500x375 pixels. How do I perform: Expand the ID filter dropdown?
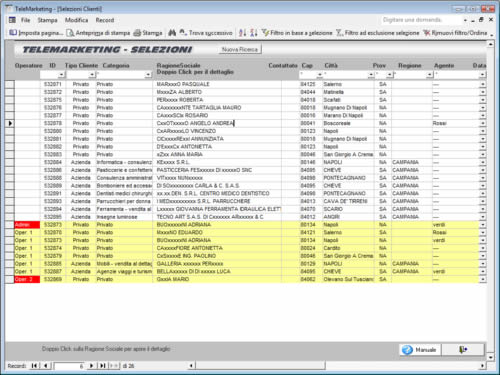(x=61, y=75)
